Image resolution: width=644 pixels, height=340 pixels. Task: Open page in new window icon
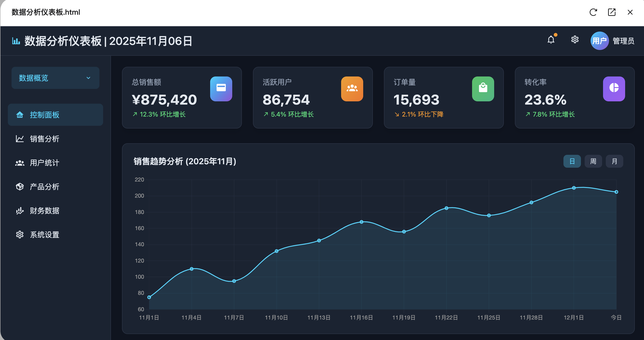[612, 12]
